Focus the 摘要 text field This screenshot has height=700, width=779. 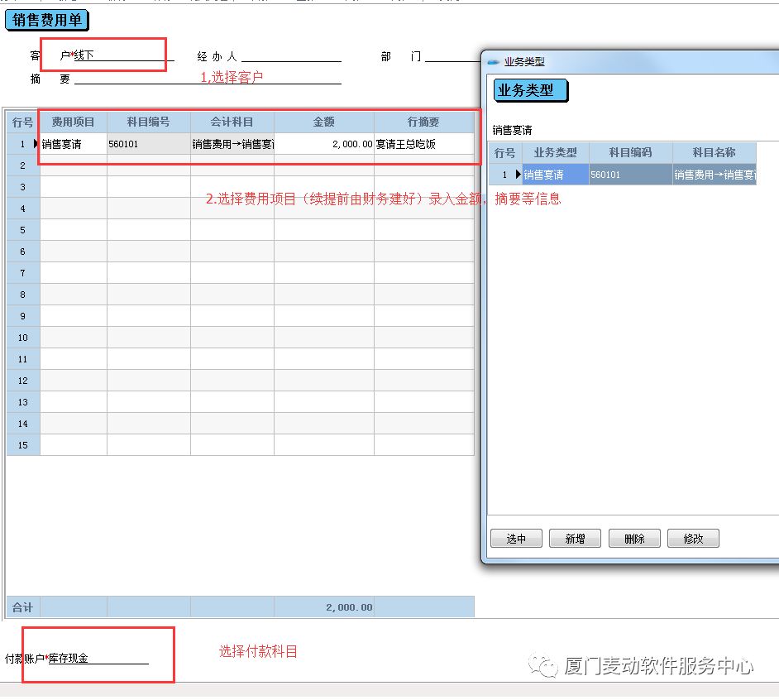[x=207, y=79]
